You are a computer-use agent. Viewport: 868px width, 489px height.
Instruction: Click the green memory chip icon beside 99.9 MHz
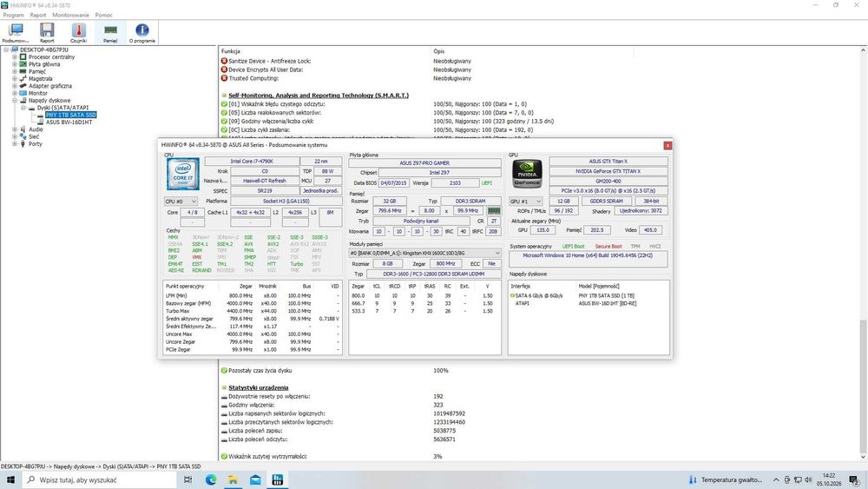[x=494, y=210]
